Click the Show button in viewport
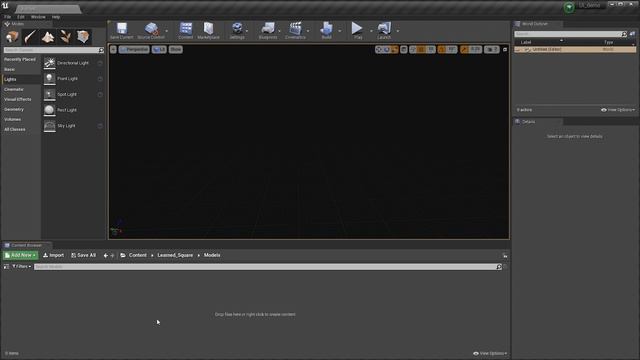Image resolution: width=640 pixels, height=360 pixels. [176, 49]
